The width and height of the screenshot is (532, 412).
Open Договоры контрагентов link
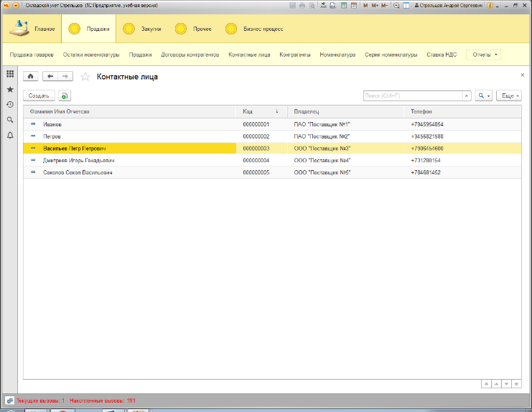point(190,55)
